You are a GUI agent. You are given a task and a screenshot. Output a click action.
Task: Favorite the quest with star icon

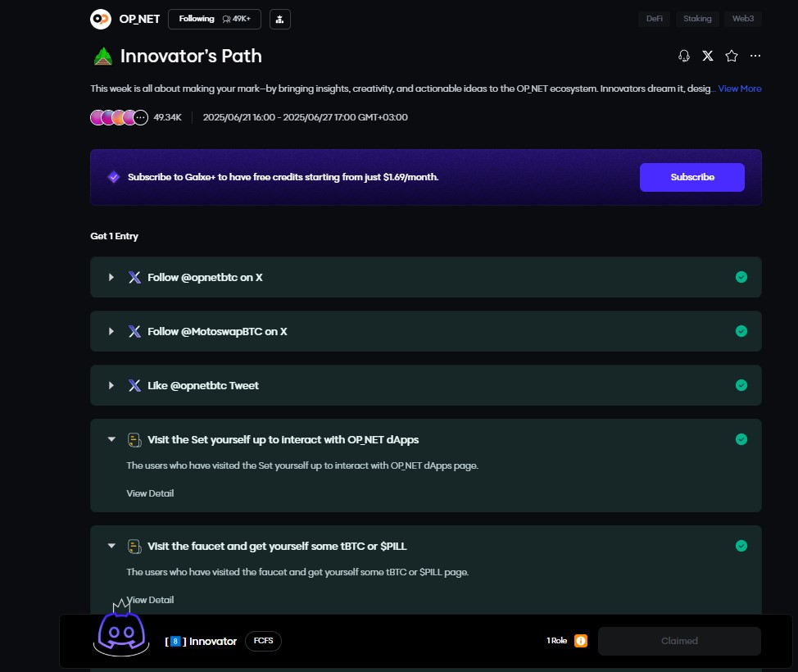point(732,57)
